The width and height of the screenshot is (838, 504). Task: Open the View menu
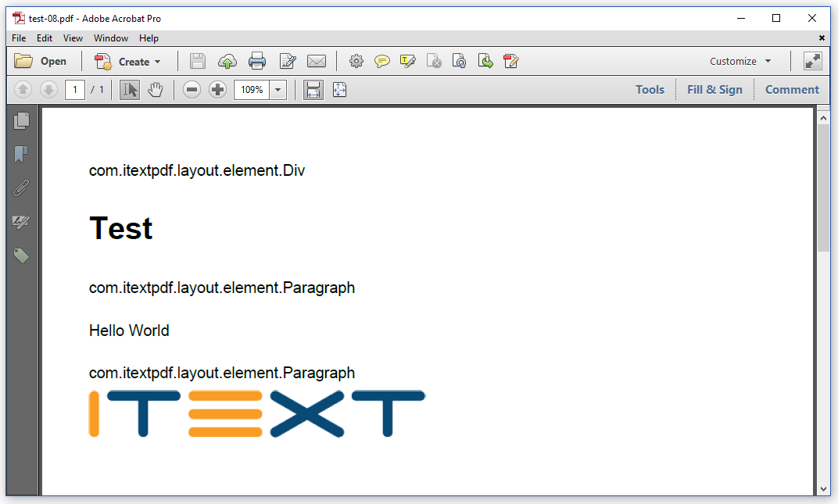(73, 38)
